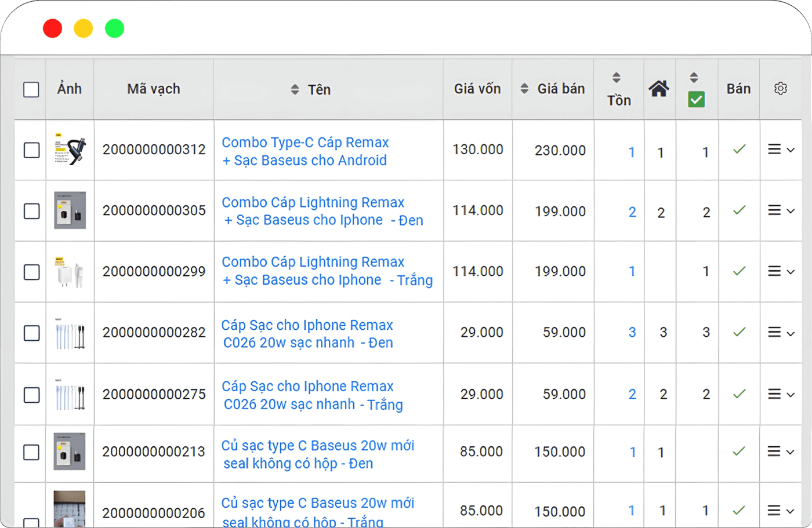Open action dropdown arrow for product 2000000000299
The width and height of the screenshot is (812, 528).
[791, 272]
